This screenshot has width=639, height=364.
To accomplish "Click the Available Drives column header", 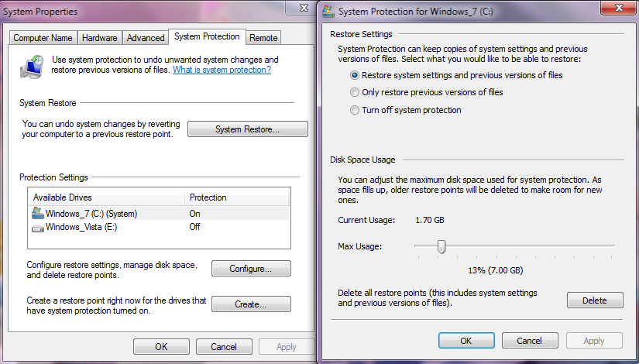I will pyautogui.click(x=106, y=197).
